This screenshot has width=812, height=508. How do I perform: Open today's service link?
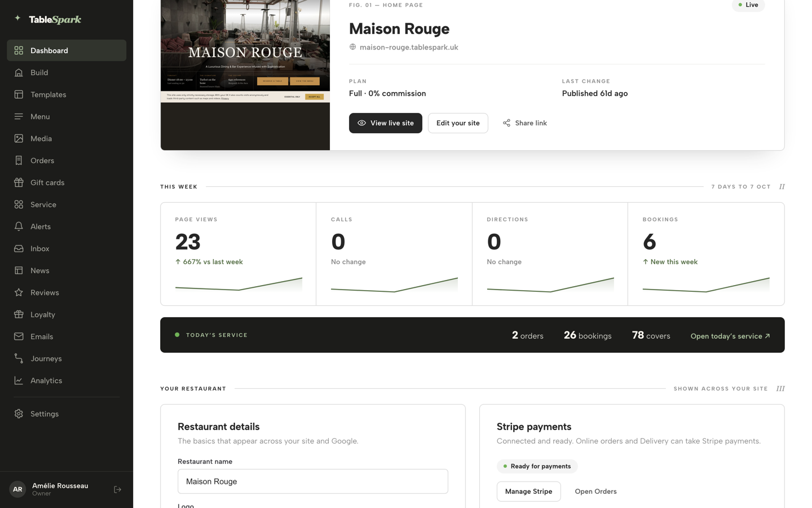tap(730, 336)
